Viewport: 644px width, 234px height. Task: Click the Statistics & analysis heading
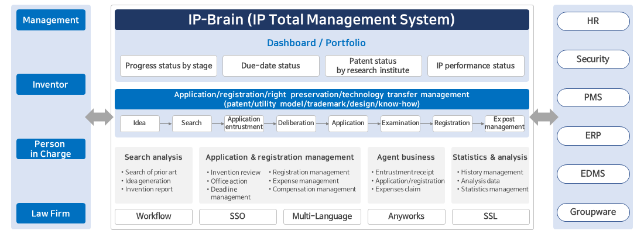pyautogui.click(x=490, y=157)
